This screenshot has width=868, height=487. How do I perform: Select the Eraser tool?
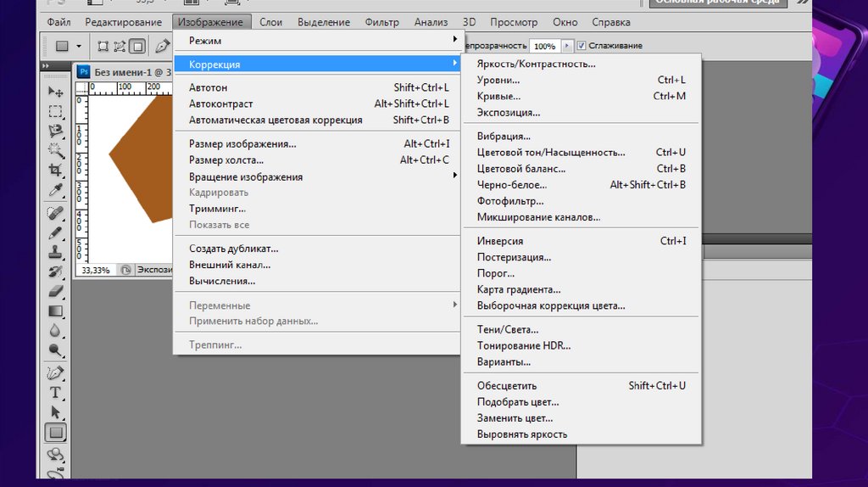coord(56,291)
